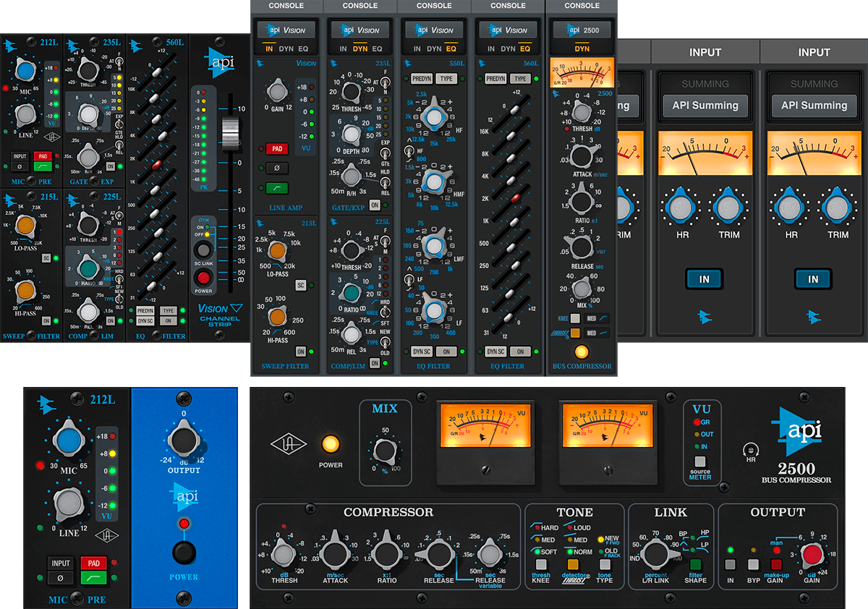This screenshot has width=868, height=609.
Task: Click fader handle on Vision Channel Strip
Action: pyautogui.click(x=230, y=133)
